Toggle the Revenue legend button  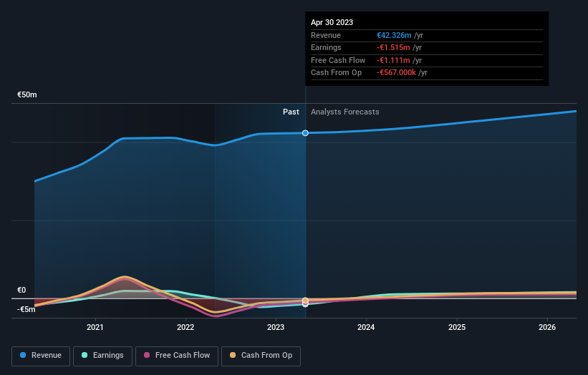coord(41,356)
